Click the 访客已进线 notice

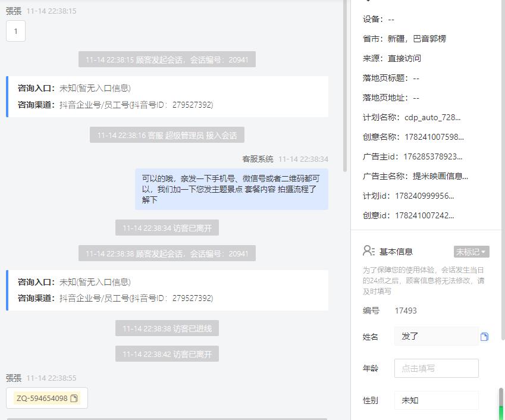pyautogui.click(x=167, y=328)
